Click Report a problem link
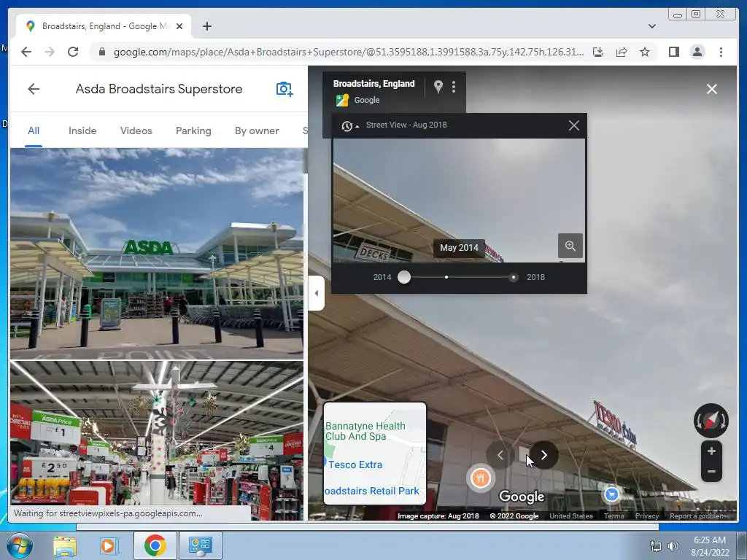This screenshot has height=560, width=747. tap(697, 516)
